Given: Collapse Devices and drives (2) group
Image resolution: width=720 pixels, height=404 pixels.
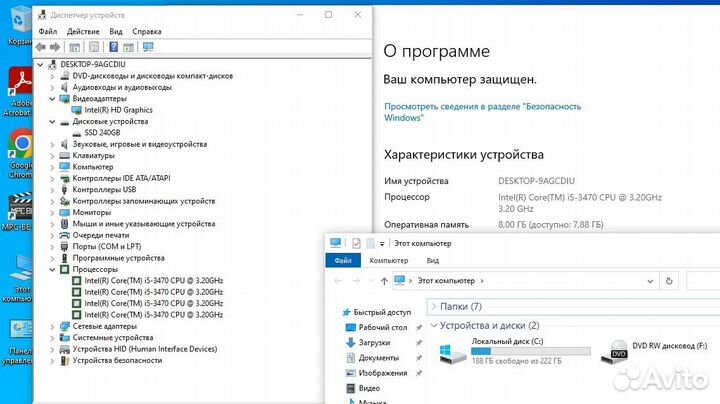Looking at the screenshot, I should 434,325.
